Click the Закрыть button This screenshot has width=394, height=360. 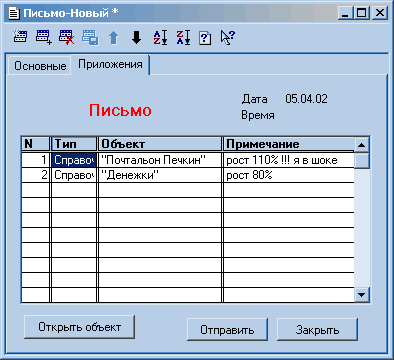click(x=317, y=330)
